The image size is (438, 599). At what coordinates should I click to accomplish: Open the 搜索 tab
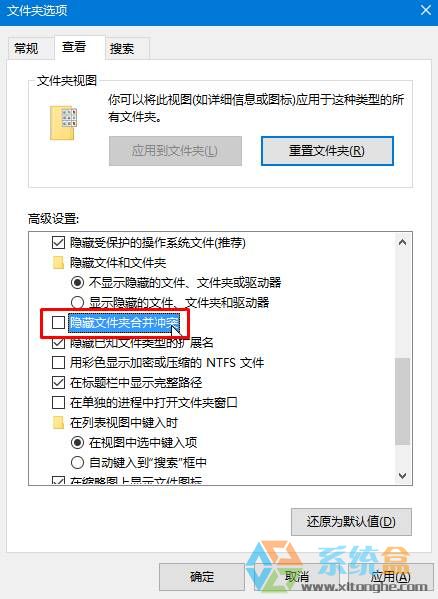[122, 49]
